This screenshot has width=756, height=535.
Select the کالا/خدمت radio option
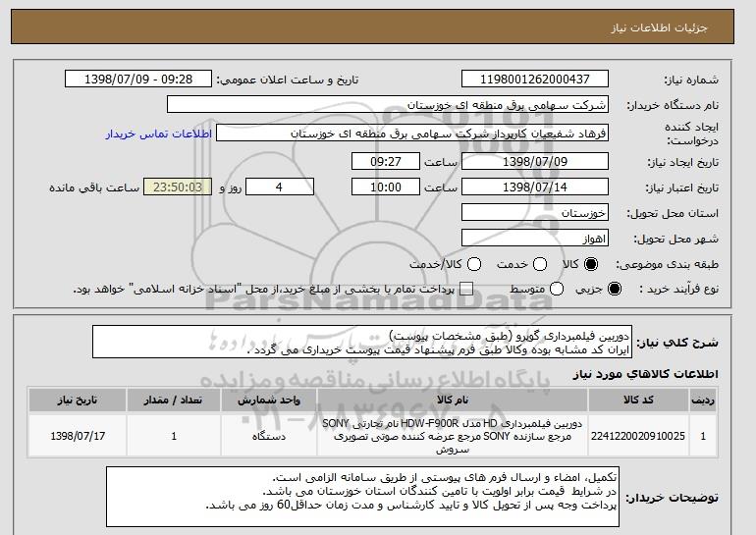tap(474, 264)
